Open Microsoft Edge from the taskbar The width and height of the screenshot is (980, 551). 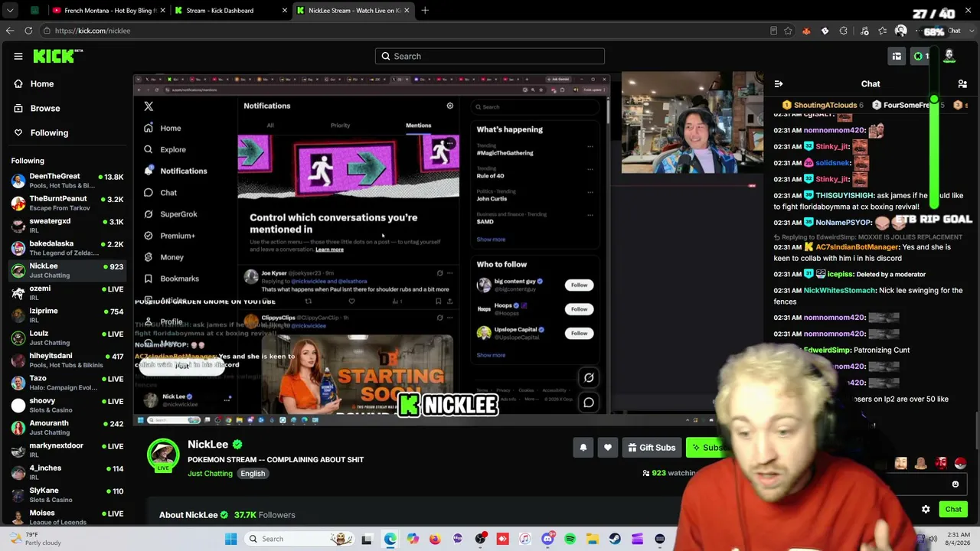point(390,539)
